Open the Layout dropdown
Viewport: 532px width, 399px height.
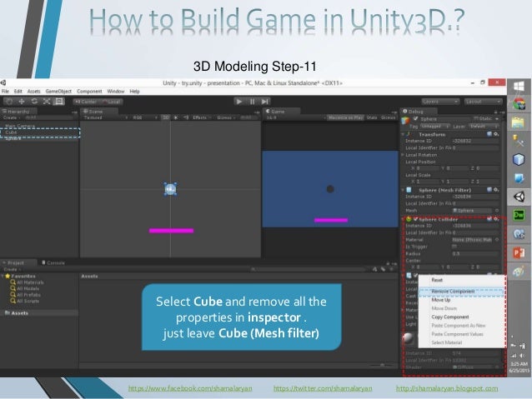(x=483, y=102)
